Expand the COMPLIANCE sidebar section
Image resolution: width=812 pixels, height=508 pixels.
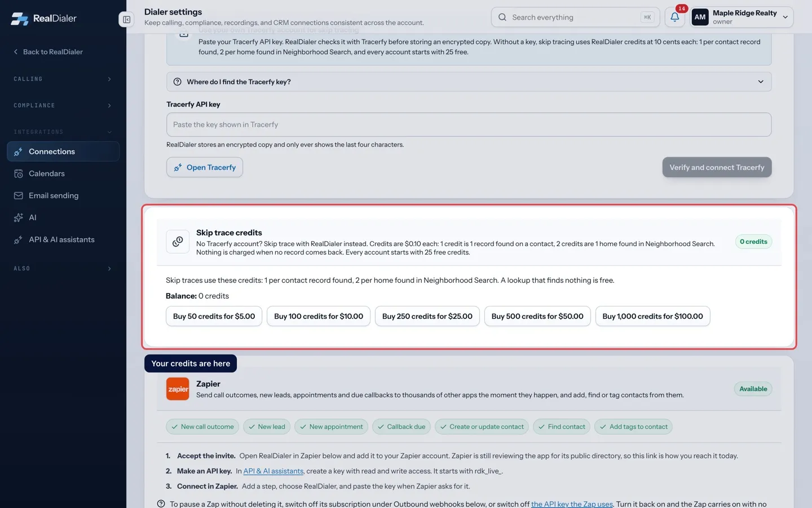point(63,106)
